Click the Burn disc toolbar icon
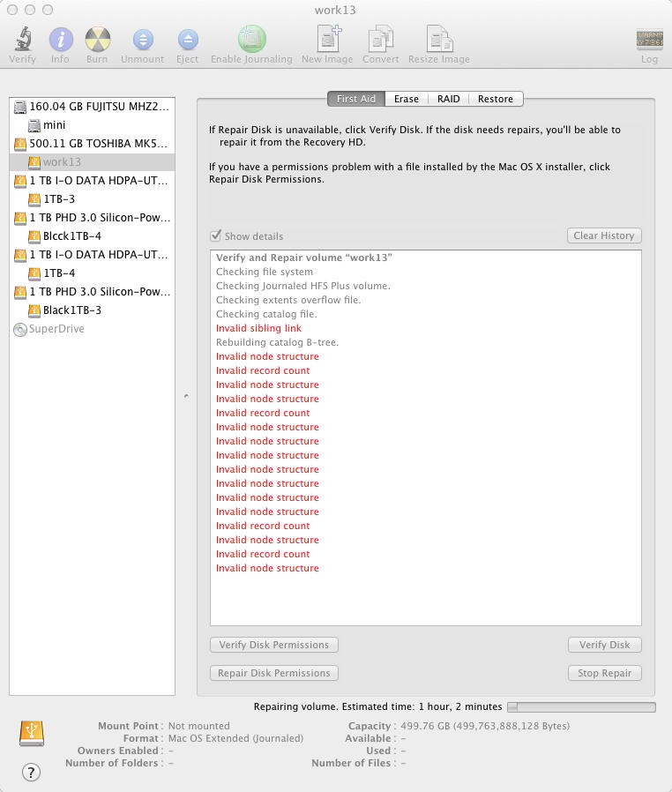 click(x=97, y=39)
